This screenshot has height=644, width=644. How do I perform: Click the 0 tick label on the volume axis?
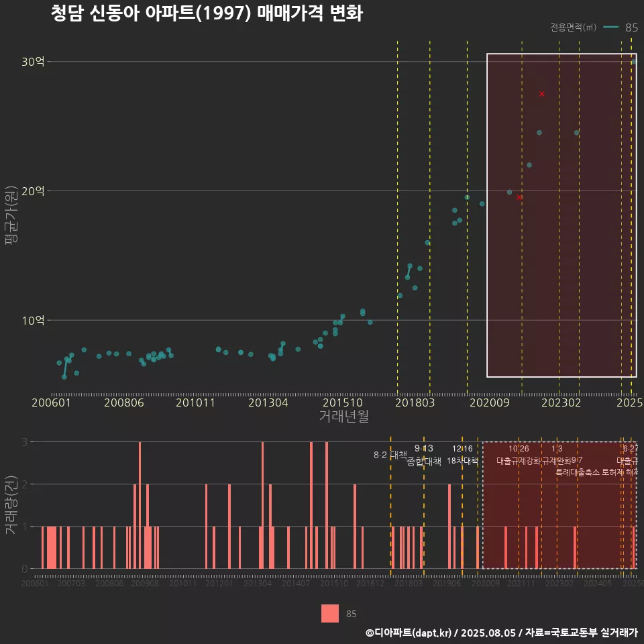[25, 569]
